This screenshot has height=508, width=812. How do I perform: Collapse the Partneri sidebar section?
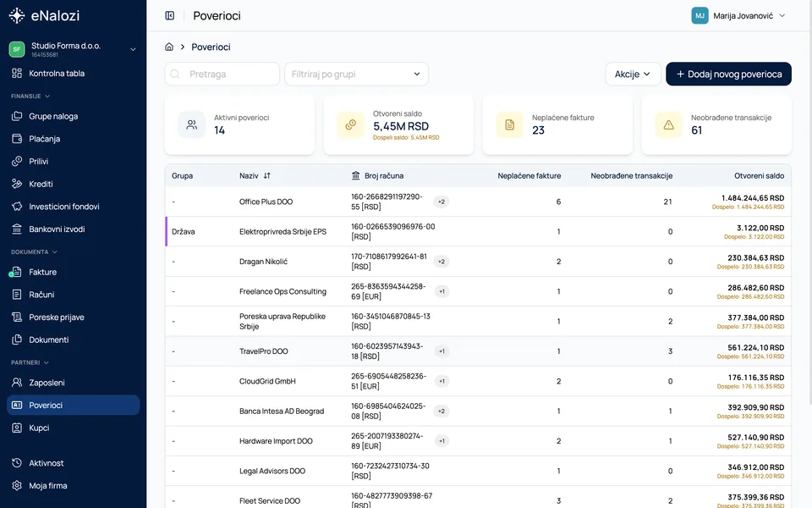click(x=30, y=362)
